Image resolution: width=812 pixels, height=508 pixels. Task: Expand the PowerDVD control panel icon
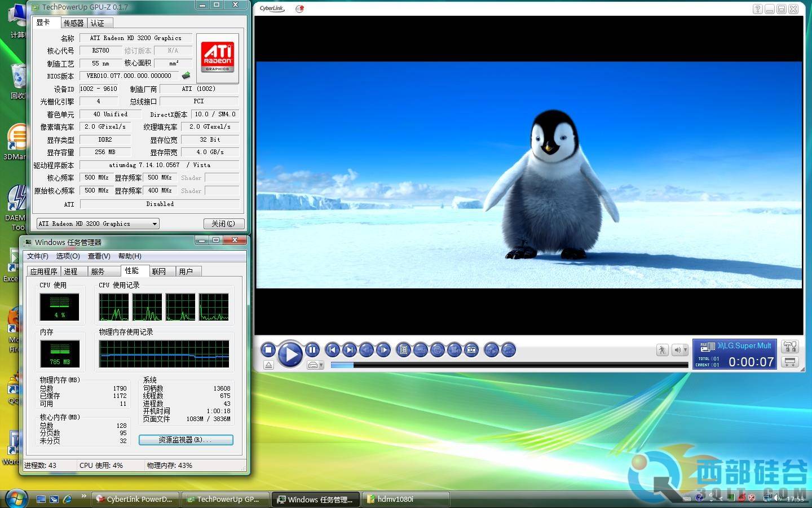(x=790, y=362)
